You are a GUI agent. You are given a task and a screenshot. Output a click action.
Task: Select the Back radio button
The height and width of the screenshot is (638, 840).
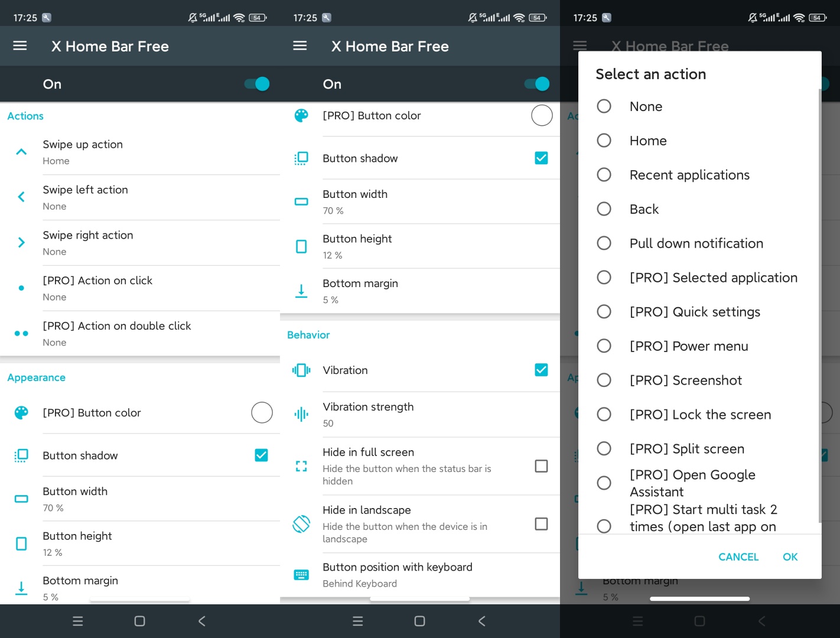pyautogui.click(x=604, y=209)
